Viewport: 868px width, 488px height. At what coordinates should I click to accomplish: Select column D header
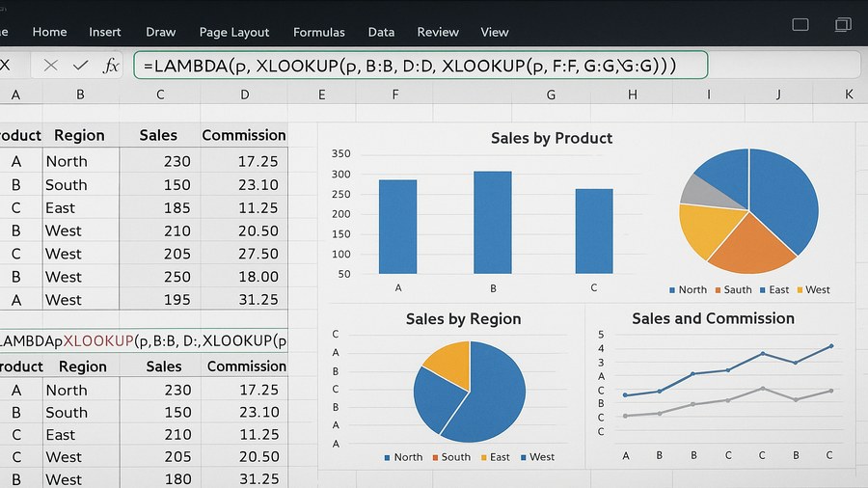click(244, 95)
